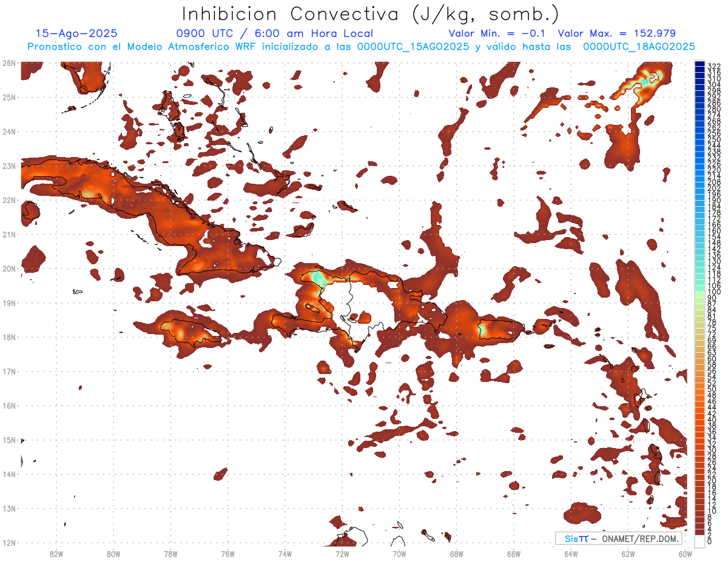Click the 100 value on the color legend
The image size is (728, 562).
pyautogui.click(x=714, y=292)
